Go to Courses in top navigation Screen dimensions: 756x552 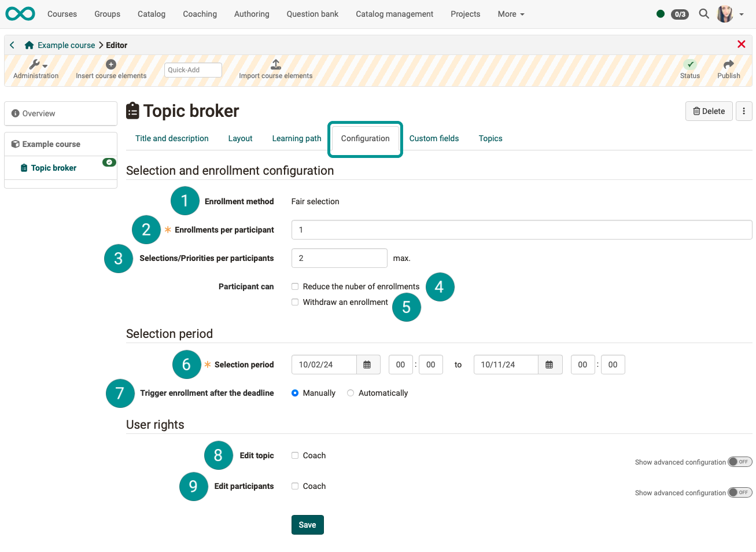(x=62, y=14)
